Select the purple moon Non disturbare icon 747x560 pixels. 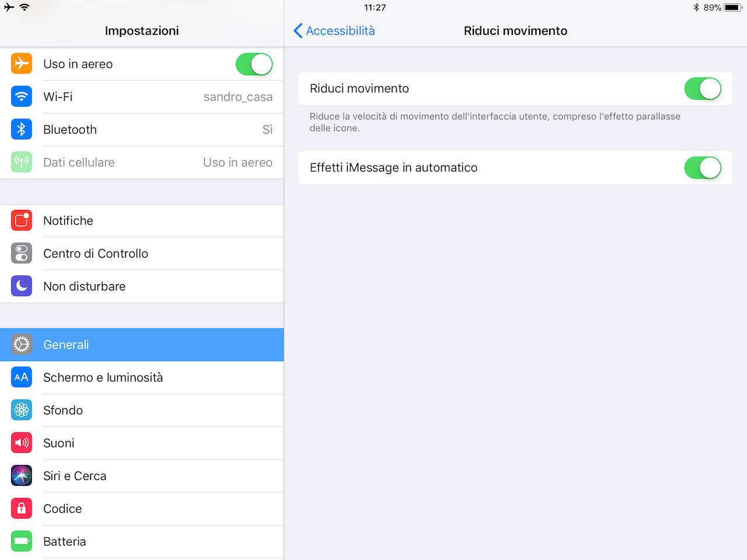22,286
